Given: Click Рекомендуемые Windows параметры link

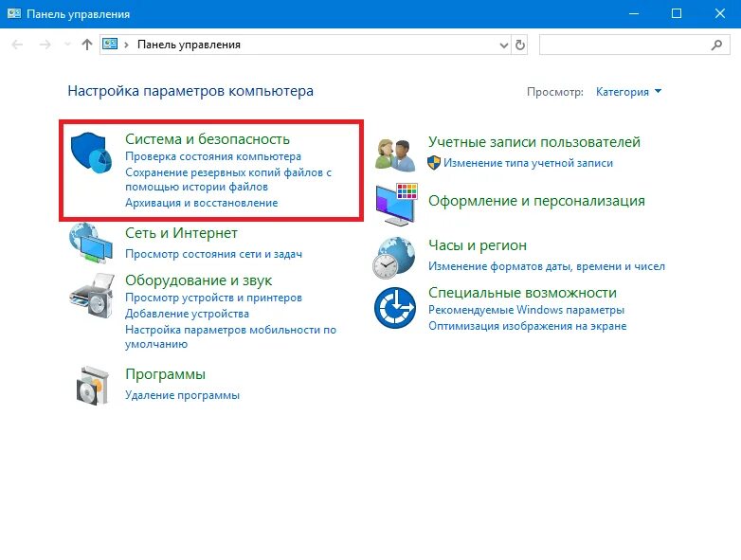Looking at the screenshot, I should click(x=527, y=310).
